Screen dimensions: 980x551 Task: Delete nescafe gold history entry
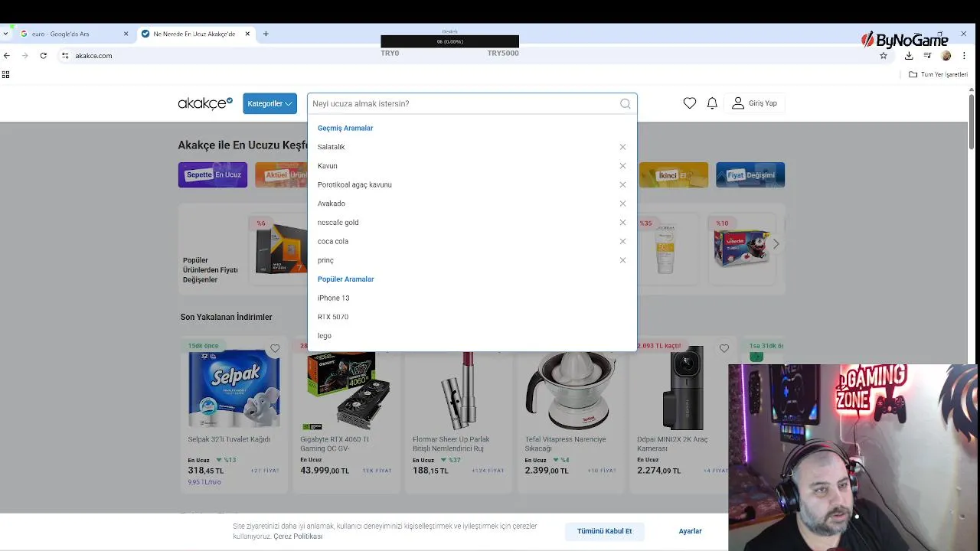(x=622, y=223)
